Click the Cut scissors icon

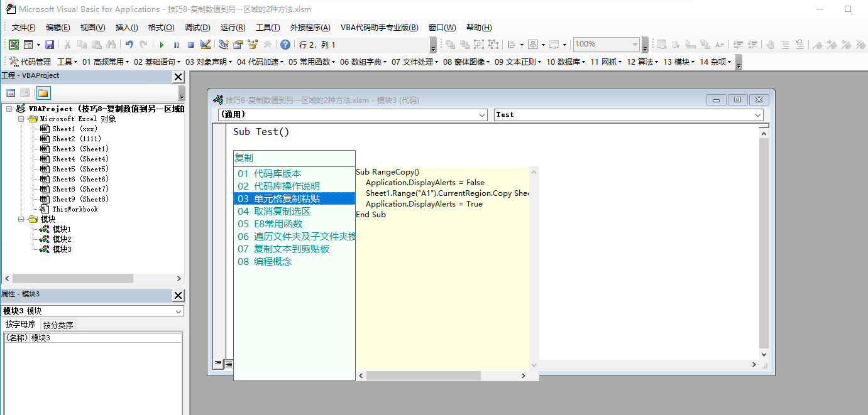tap(67, 45)
